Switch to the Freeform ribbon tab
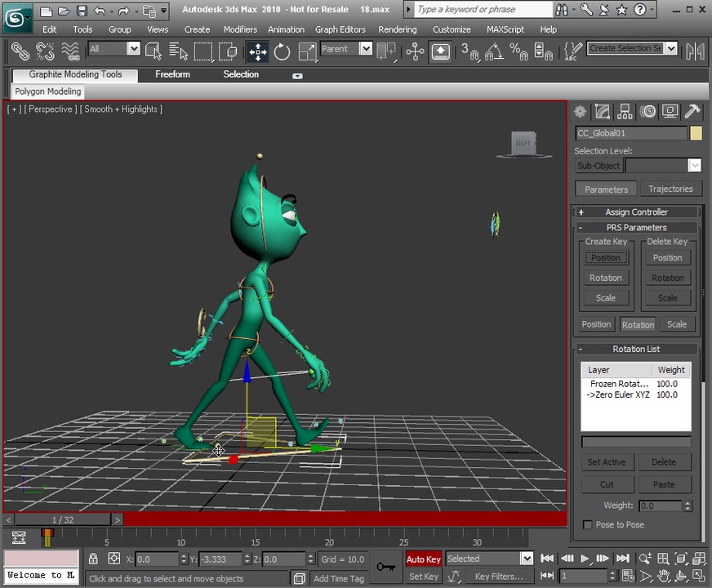712x588 pixels. click(172, 74)
